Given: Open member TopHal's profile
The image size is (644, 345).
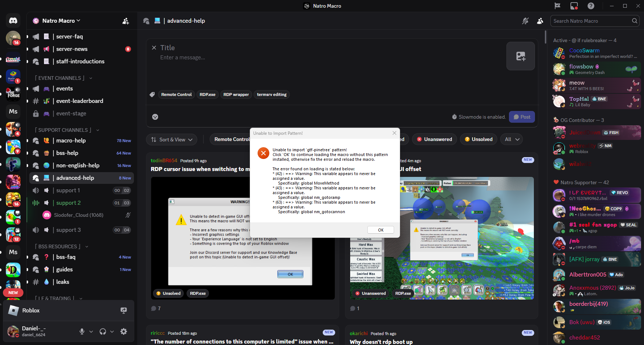Looking at the screenshot, I should (x=596, y=102).
